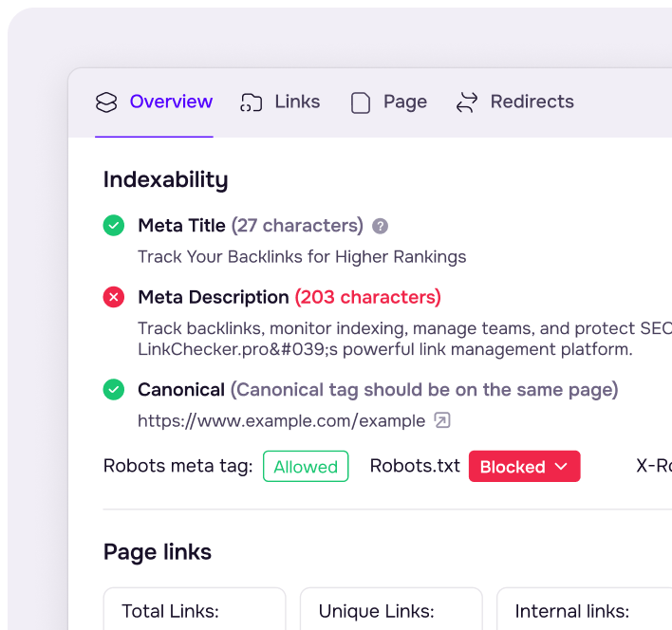This screenshot has height=630, width=672.
Task: Open the Overview tab
Action: tap(154, 102)
